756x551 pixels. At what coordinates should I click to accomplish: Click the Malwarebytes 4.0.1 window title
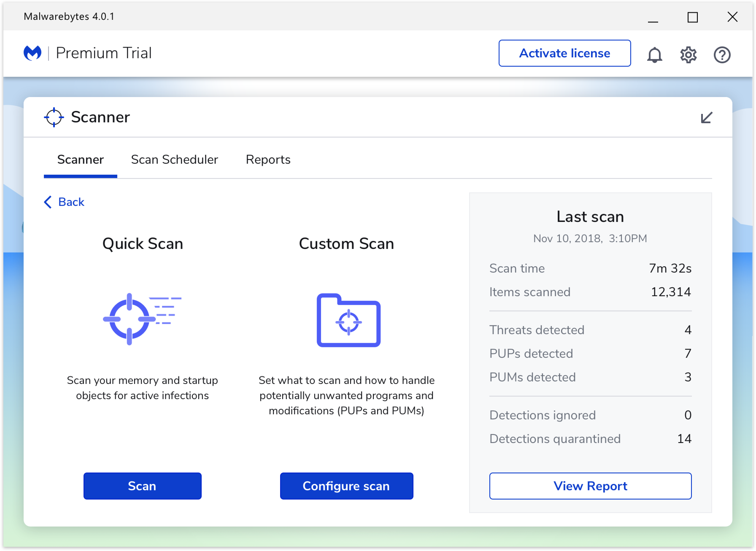(x=69, y=16)
